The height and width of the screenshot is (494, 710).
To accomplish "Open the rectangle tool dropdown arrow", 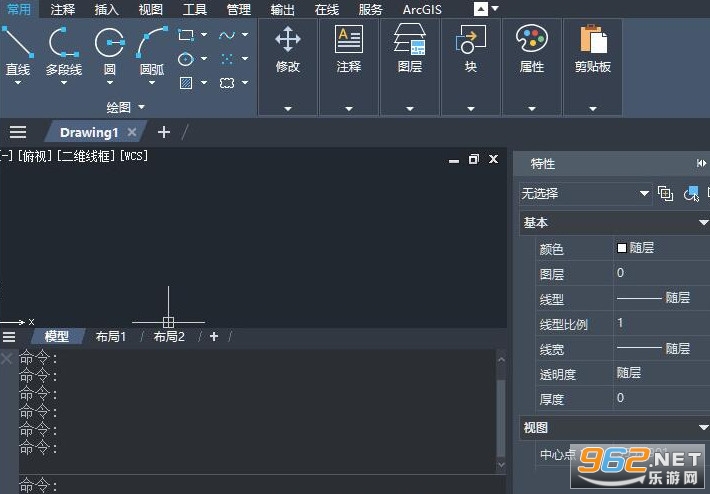I will (x=204, y=35).
